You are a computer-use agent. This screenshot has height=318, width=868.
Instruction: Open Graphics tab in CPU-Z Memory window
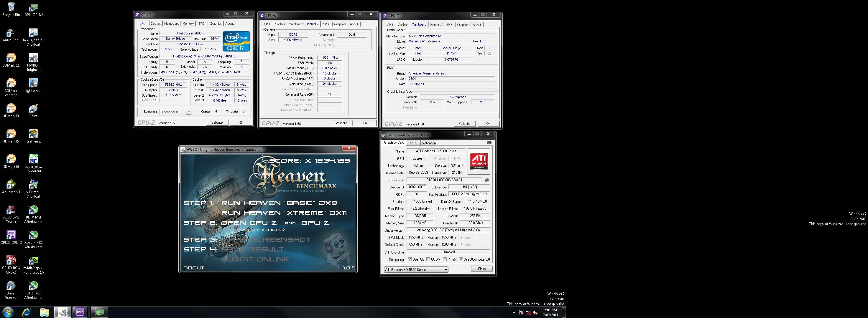coord(340,24)
